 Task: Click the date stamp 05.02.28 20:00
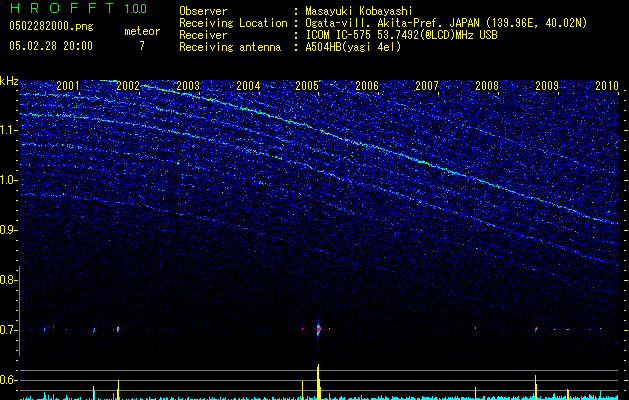point(51,46)
